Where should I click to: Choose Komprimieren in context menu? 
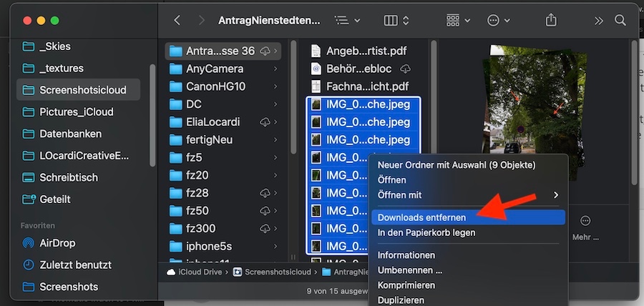tap(406, 283)
